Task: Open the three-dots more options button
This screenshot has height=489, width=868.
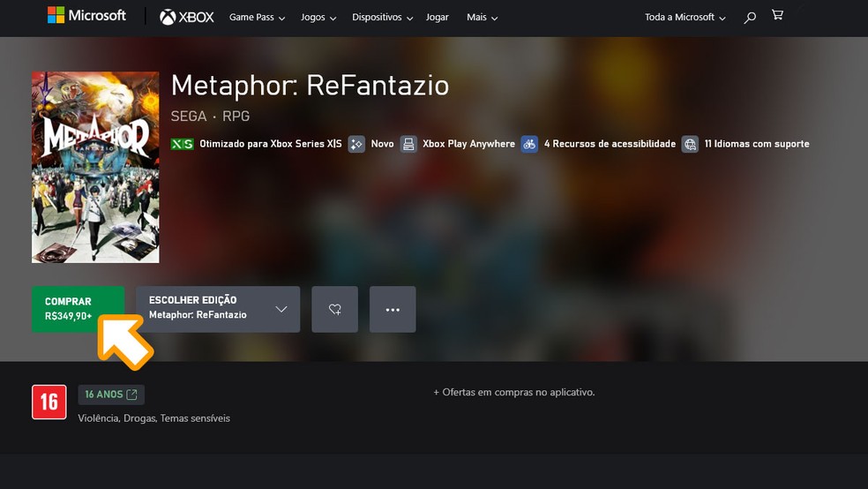Action: coord(393,310)
